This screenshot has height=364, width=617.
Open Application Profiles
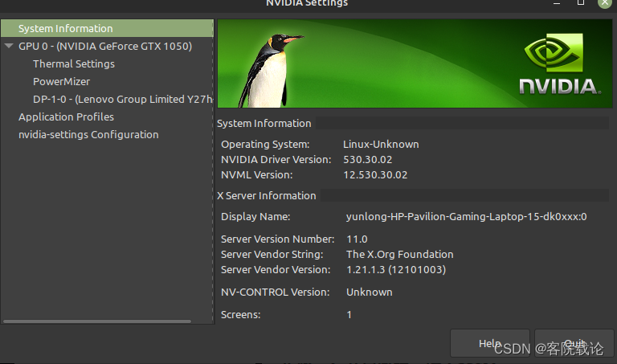click(66, 117)
